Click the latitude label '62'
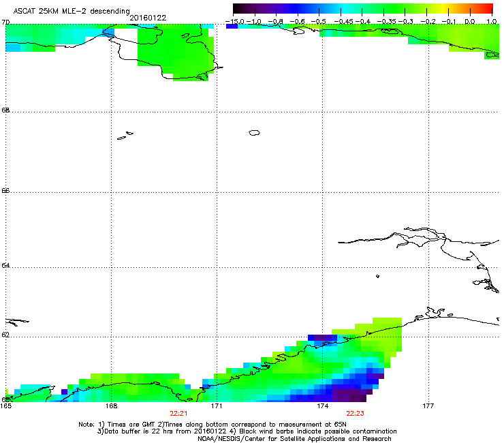 coord(5,335)
